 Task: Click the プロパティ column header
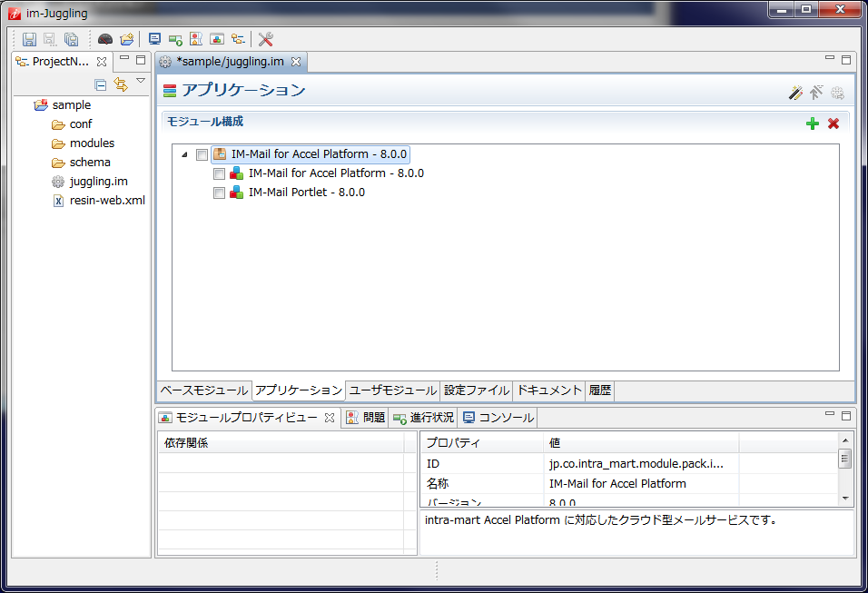(482, 443)
